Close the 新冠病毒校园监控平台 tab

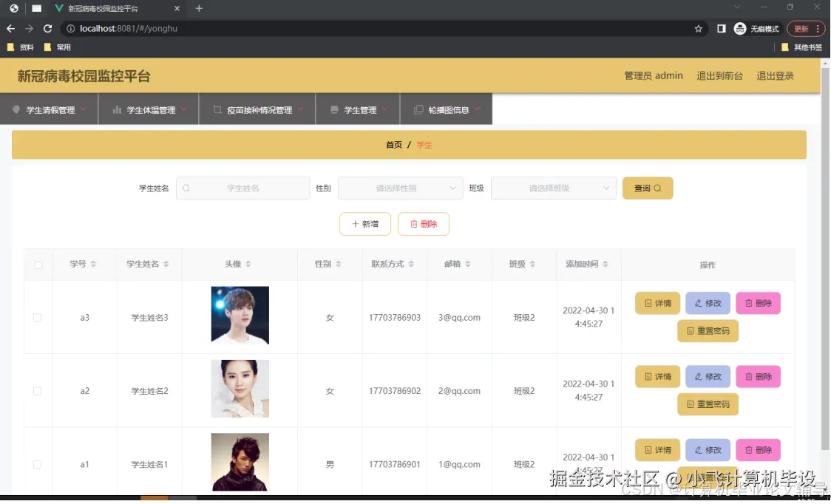[x=177, y=8]
